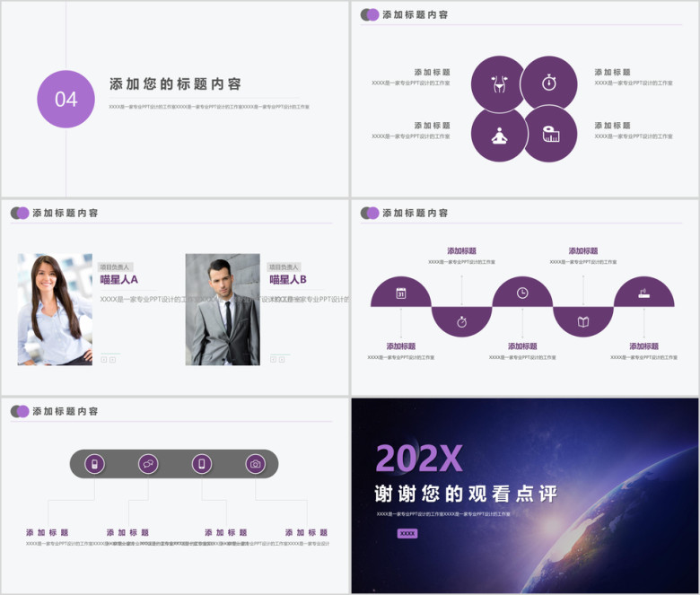Click the waist figure icon circle
The width and height of the screenshot is (700, 595).
click(499, 83)
